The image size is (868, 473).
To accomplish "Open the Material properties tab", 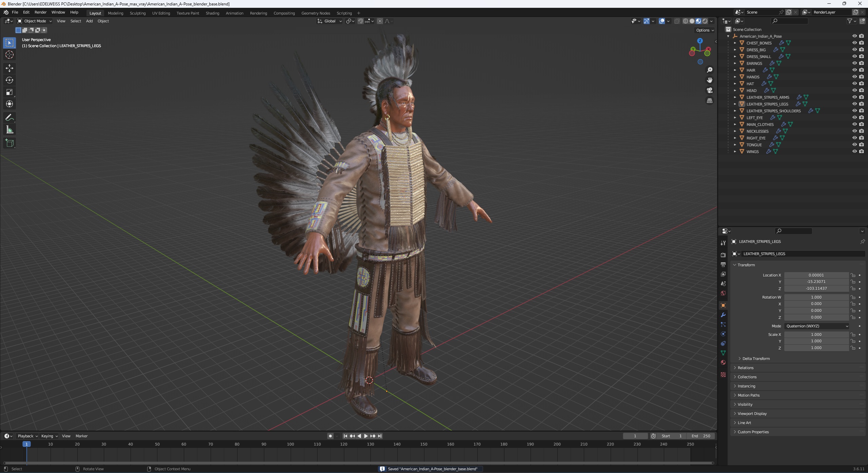I will click(723, 362).
